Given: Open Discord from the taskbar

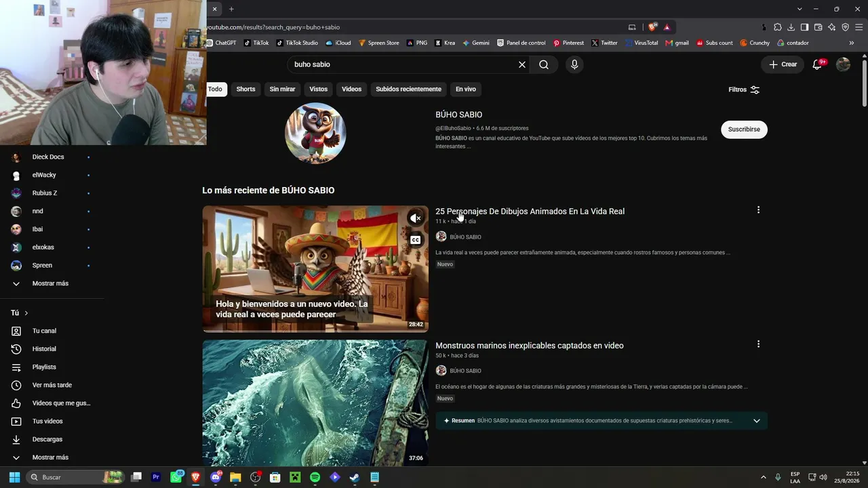Looking at the screenshot, I should point(216,477).
